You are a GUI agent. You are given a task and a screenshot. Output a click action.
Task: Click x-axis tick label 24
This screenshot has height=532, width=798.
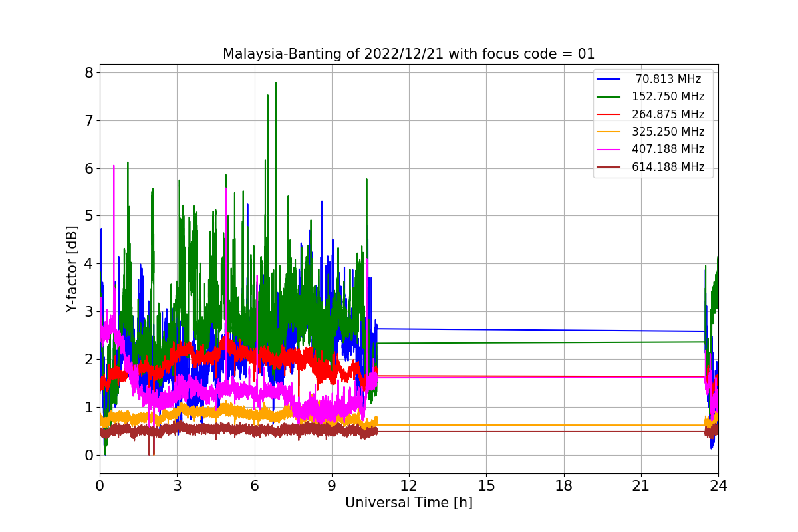coord(718,486)
